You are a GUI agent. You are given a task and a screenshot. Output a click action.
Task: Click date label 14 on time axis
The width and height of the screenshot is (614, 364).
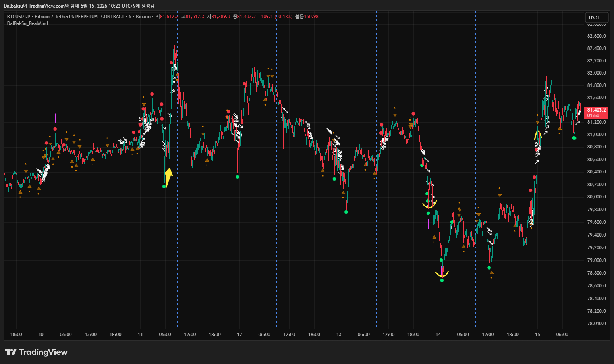click(x=438, y=335)
